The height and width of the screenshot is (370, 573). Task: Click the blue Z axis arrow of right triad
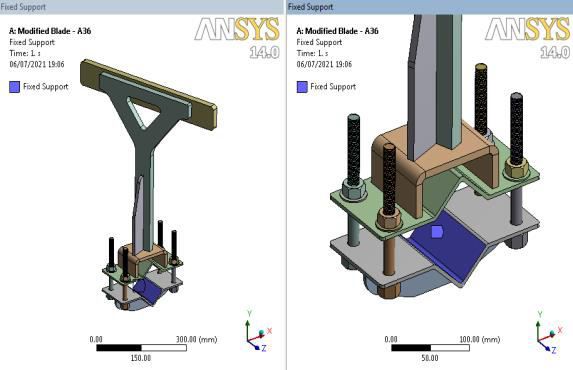[543, 346]
